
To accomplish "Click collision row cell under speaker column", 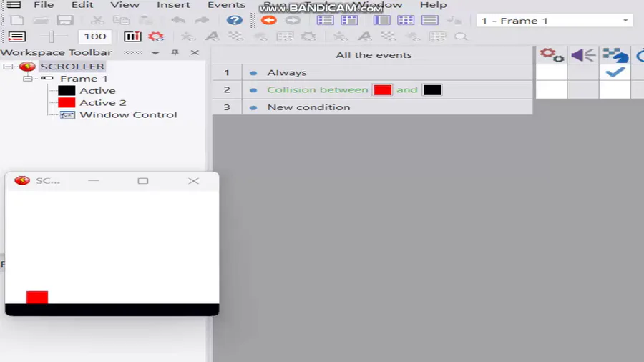I will click(583, 89).
